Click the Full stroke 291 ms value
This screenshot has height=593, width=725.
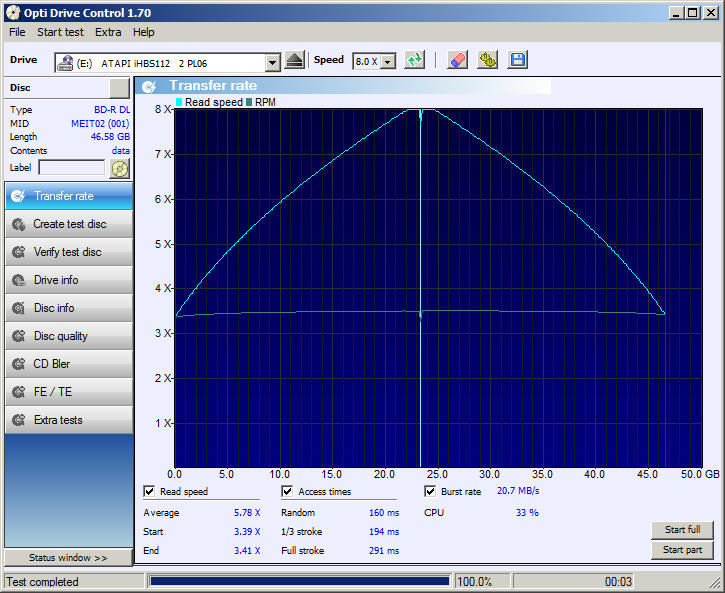[384, 550]
